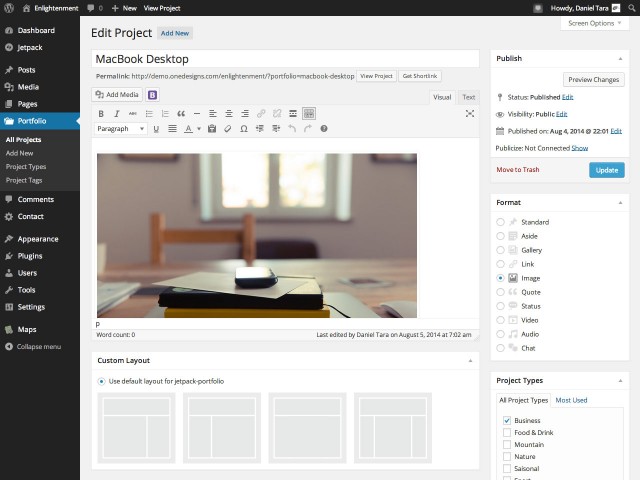The height and width of the screenshot is (480, 640).
Task: Collapse the Format box
Action: [x=620, y=203]
